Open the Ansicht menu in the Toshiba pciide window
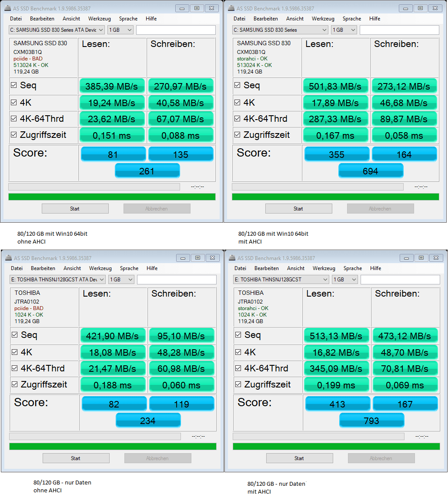 (72, 268)
